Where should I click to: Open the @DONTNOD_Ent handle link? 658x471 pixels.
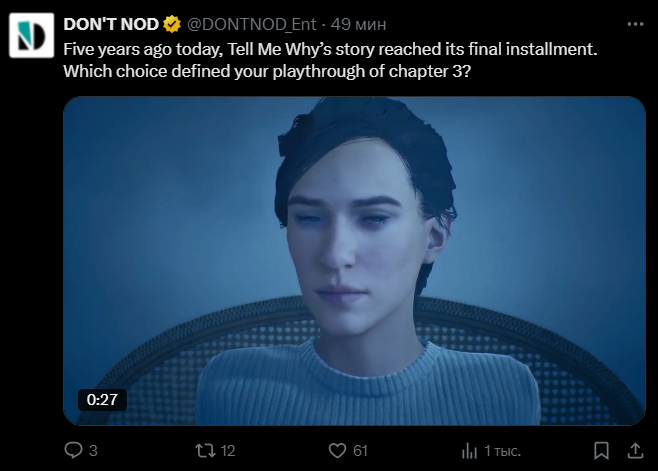251,24
